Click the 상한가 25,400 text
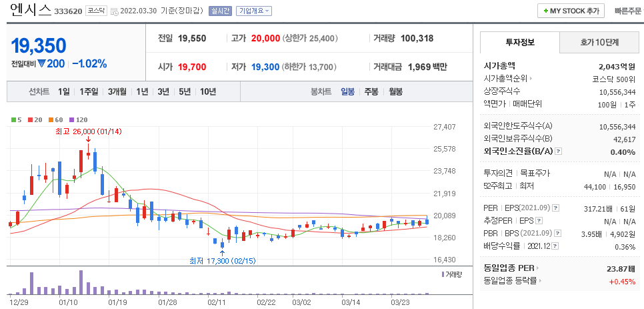The width and height of the screenshot is (644, 309). click(310, 39)
